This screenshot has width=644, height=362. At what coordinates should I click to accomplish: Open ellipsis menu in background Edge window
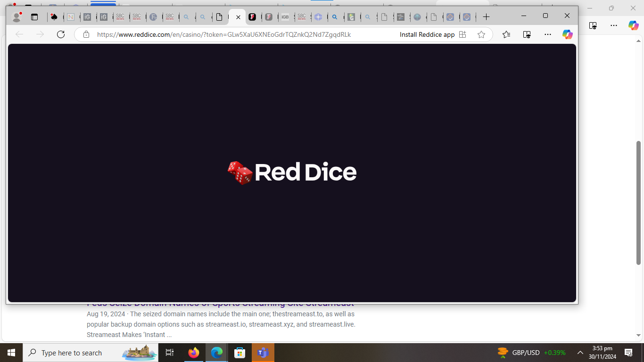[x=613, y=25]
